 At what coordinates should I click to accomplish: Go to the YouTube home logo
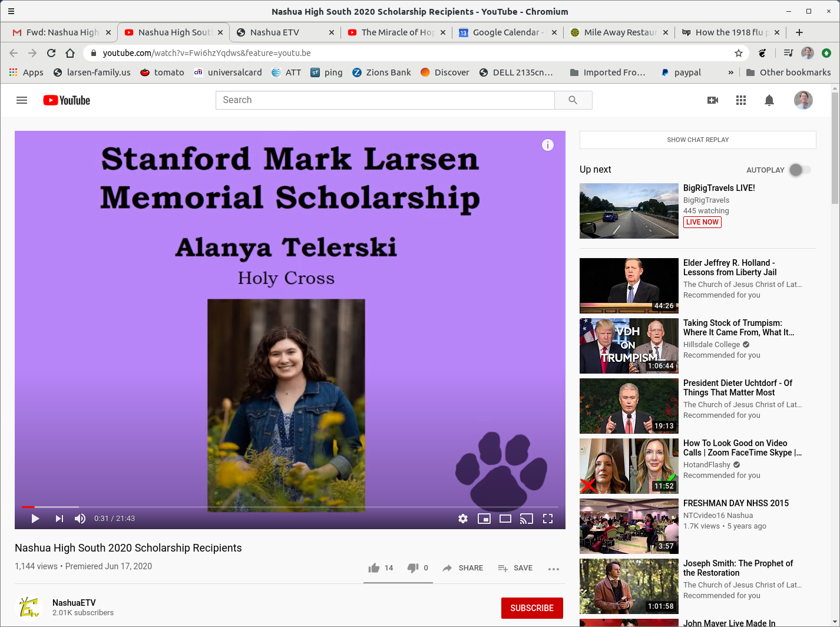coord(67,100)
